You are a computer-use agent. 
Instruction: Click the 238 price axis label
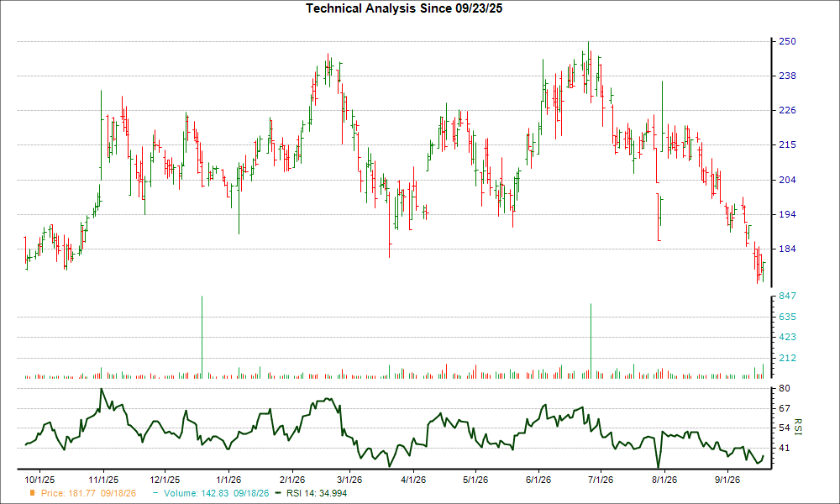click(x=787, y=76)
